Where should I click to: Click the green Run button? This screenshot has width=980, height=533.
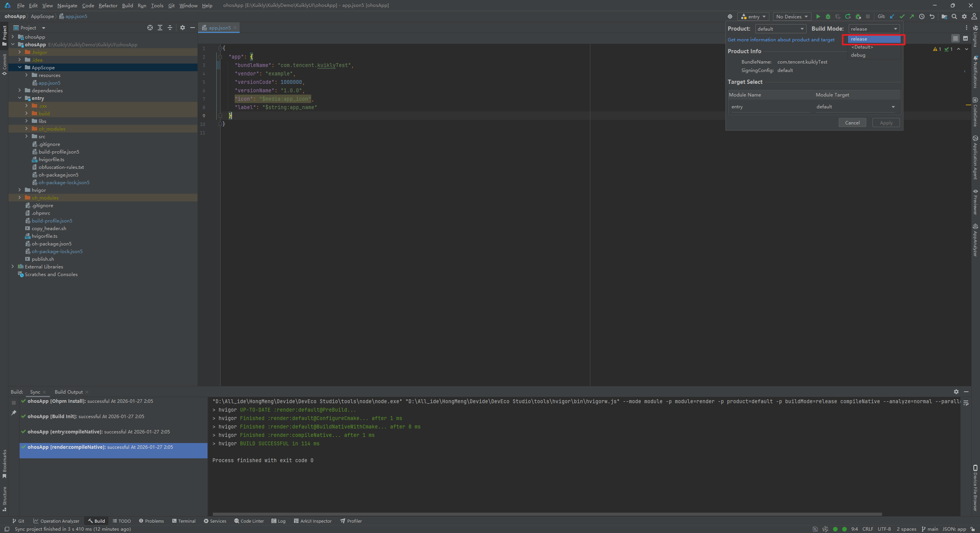(818, 16)
